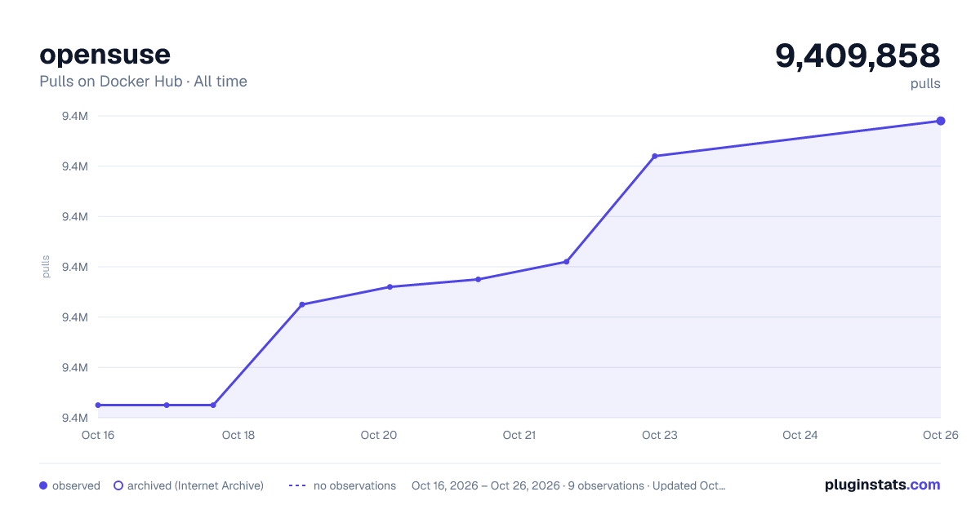
Task: Click the date range and observations summary text
Action: [568, 485]
